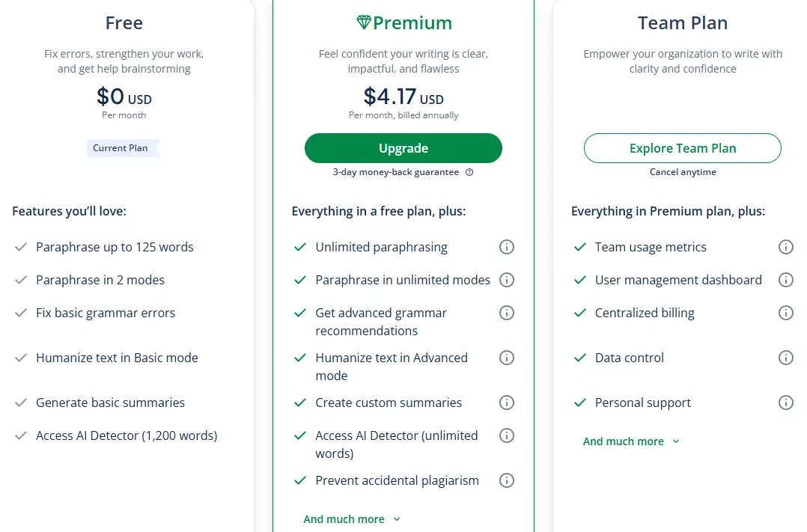Screen dimensions: 807x532
Task: Show info for Get advanced grammar recommendations
Action: pos(506,313)
